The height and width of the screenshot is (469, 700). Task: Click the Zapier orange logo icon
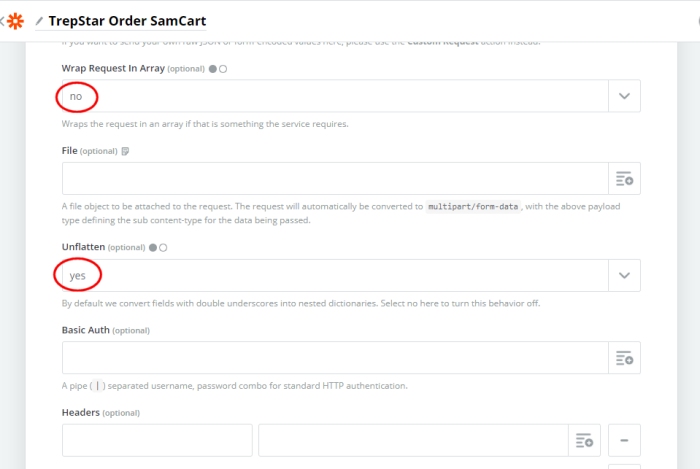(16, 21)
